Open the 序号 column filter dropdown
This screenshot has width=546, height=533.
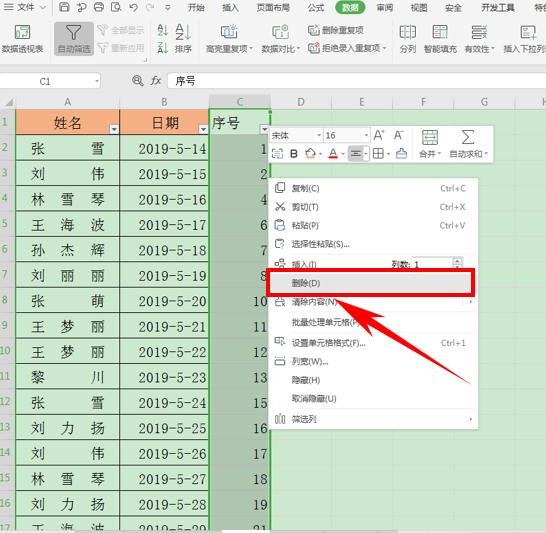coord(264,130)
